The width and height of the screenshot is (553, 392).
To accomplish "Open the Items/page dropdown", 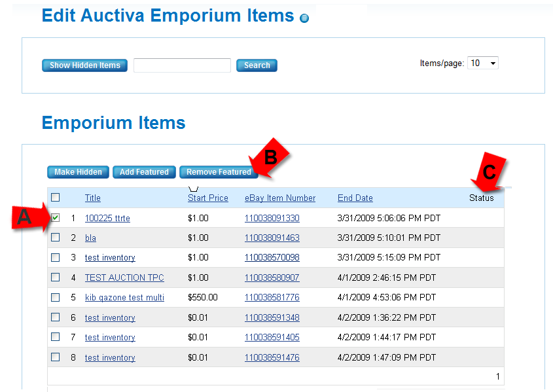I will 483,63.
